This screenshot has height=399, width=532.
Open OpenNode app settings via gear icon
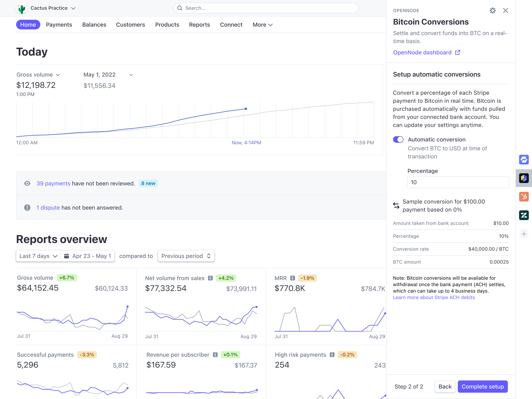493,10
